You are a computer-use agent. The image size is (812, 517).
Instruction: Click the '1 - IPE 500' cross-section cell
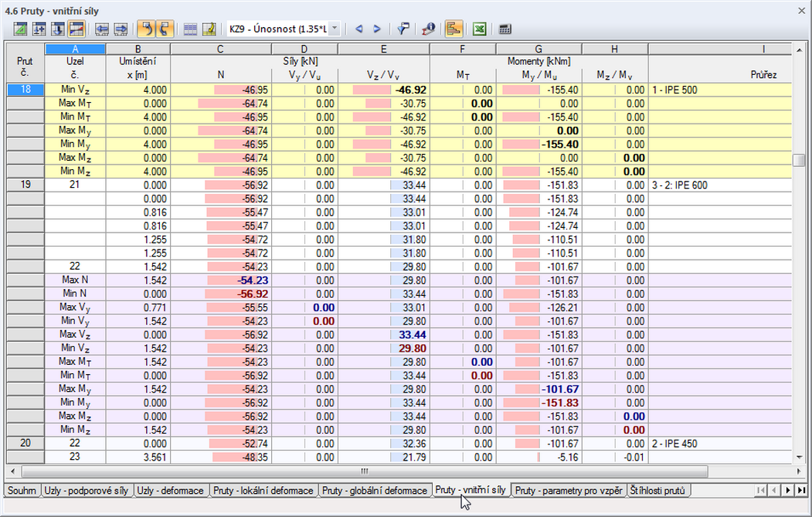[720, 90]
